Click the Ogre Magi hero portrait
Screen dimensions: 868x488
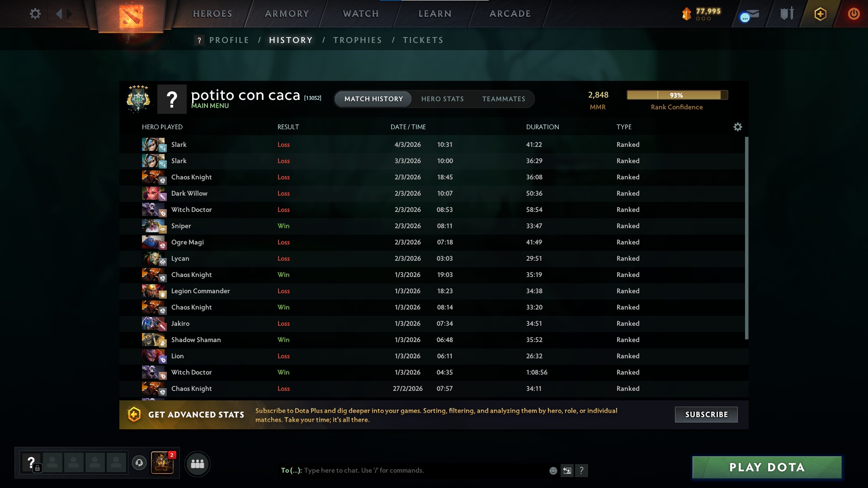[153, 242]
